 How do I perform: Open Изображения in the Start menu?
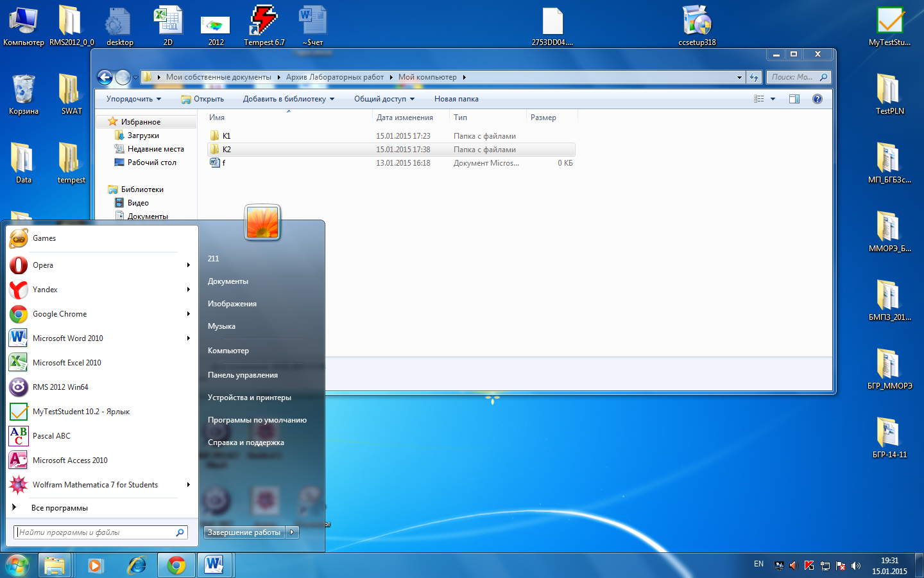232,304
